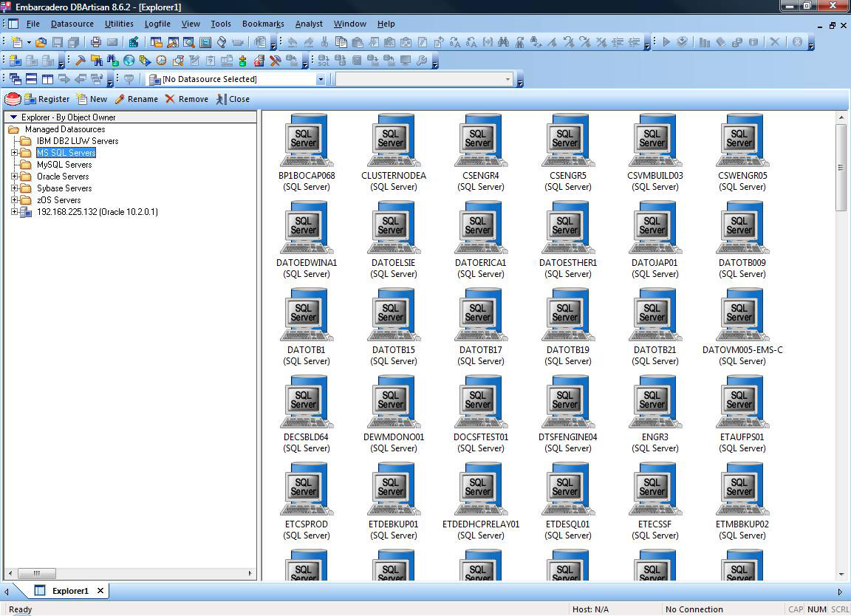Click the hammer tool icon
Image resolution: width=851 pixels, height=616 pixels.
pos(81,61)
